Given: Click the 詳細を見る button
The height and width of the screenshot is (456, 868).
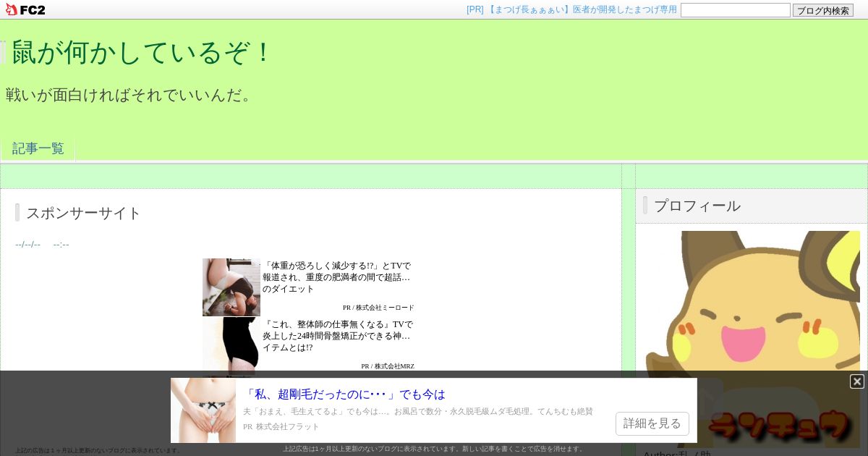Looking at the screenshot, I should pos(652,423).
